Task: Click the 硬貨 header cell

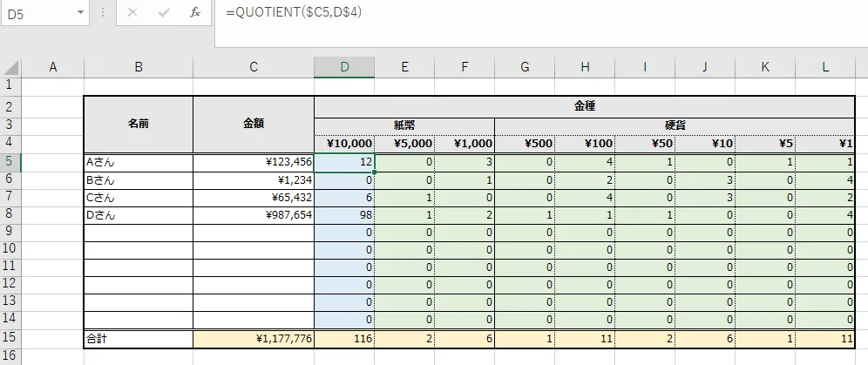Action: (x=675, y=126)
